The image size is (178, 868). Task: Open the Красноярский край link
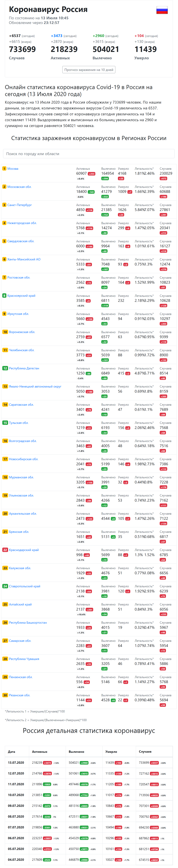(21, 296)
